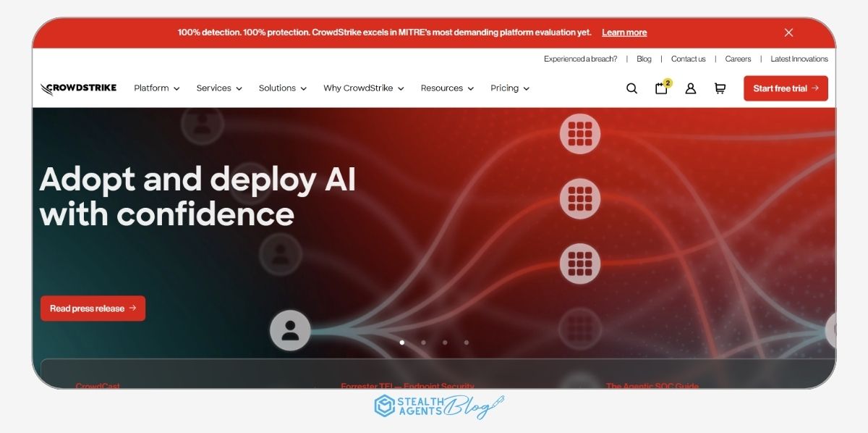Dismiss the MITRE announcement banner
Image resolution: width=868 pixels, height=433 pixels.
(x=788, y=32)
